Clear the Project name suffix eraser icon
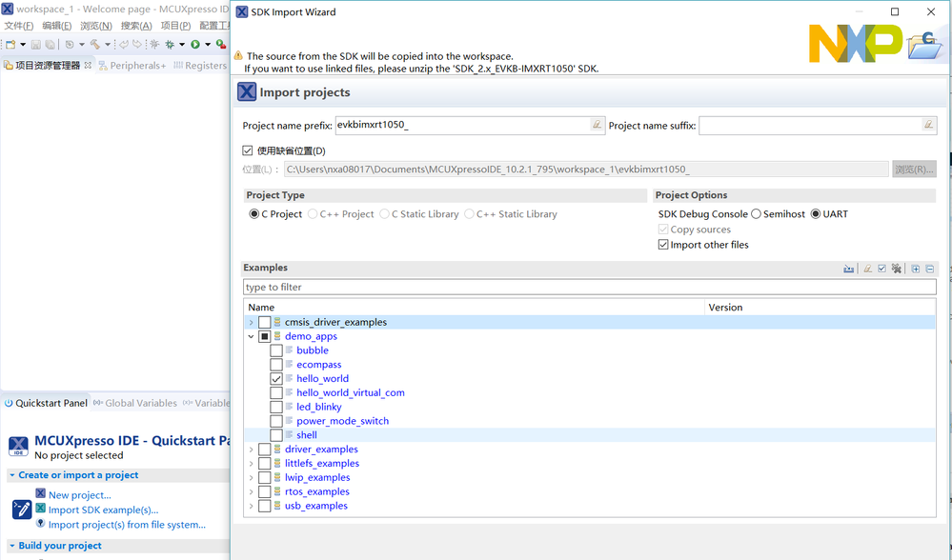 [x=928, y=125]
